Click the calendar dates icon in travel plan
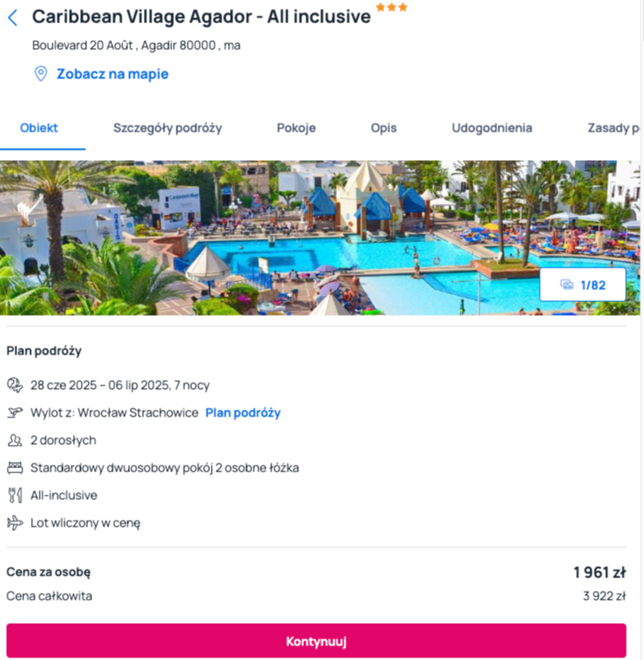 [x=15, y=386]
